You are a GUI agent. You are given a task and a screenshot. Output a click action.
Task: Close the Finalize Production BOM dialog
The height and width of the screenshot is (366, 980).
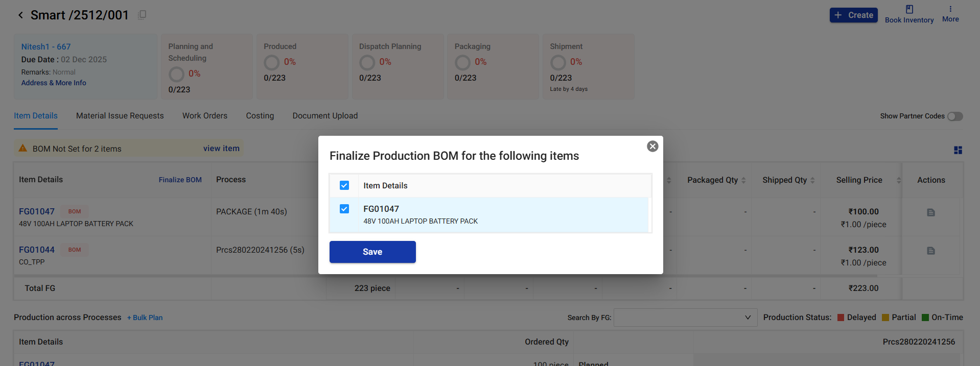[652, 147]
